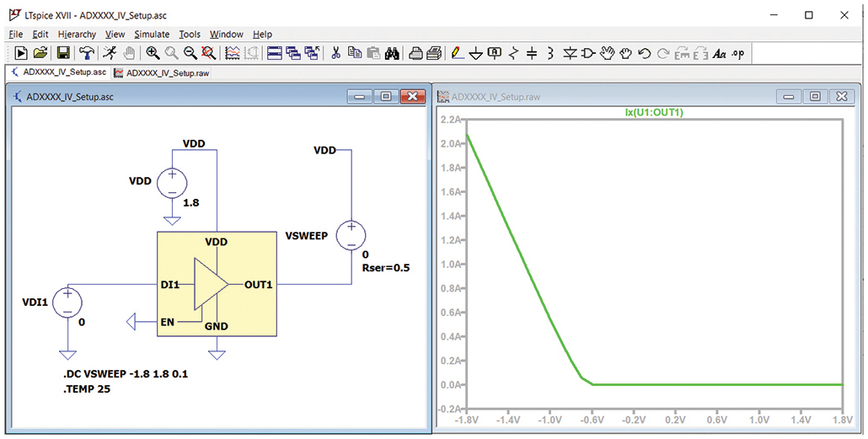868x439 pixels.
Task: Click the Ix(U1:OUT1) trace label
Action: point(654,113)
